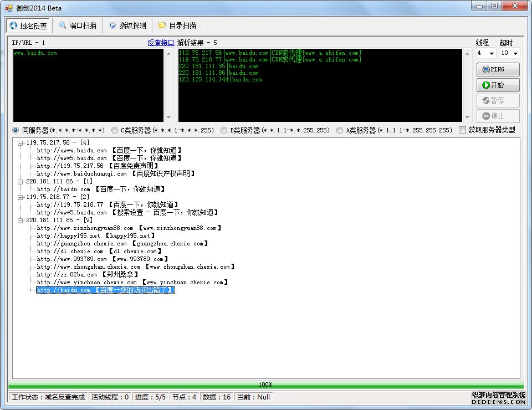Select http://happy195.net tree entry
The image size is (532, 410).
pos(96,235)
